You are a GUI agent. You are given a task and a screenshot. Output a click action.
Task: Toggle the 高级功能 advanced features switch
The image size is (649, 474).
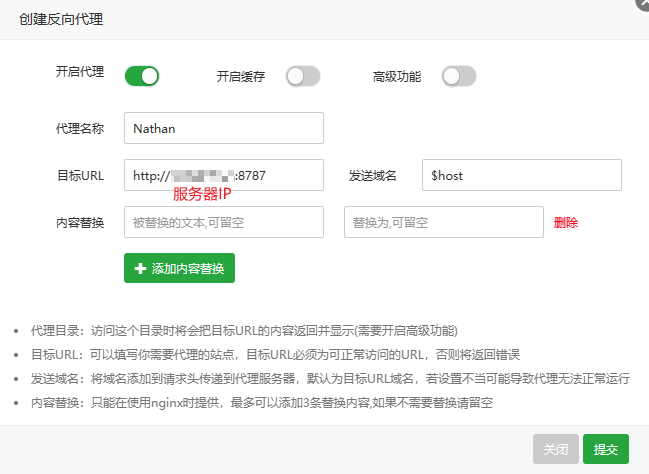coord(459,76)
